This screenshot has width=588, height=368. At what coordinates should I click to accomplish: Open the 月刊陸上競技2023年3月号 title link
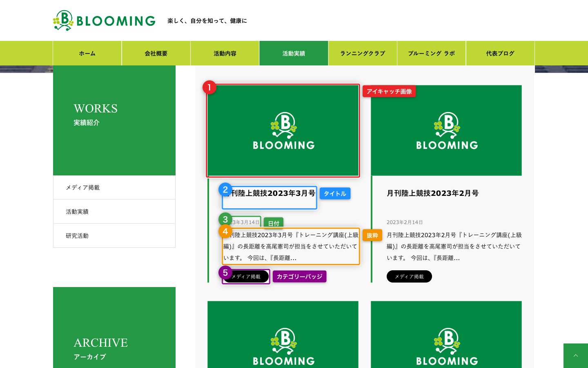(269, 193)
